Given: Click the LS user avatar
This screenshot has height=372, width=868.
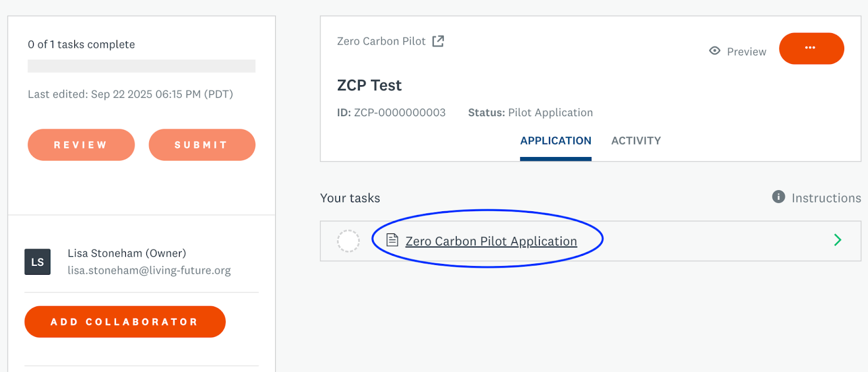Looking at the screenshot, I should tap(37, 262).
